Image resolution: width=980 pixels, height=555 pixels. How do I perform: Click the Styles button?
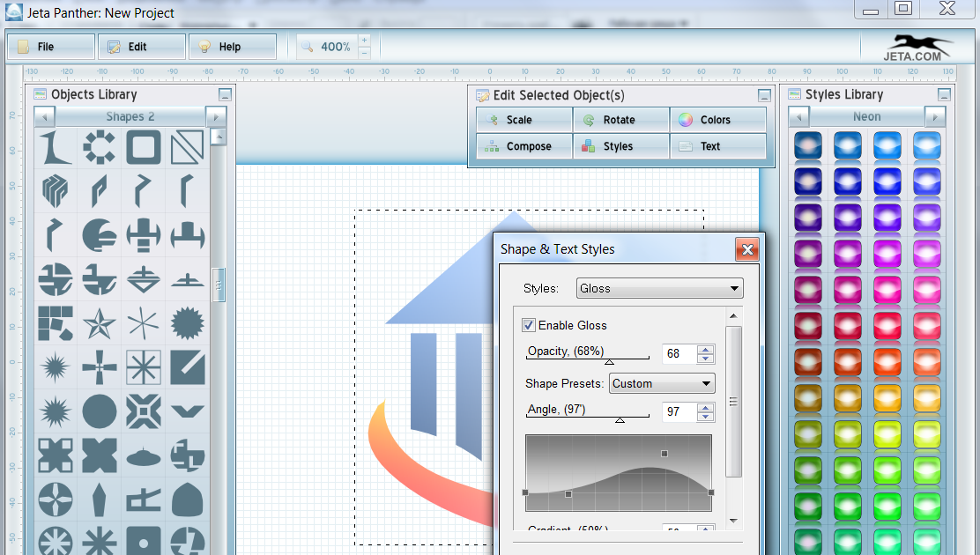pyautogui.click(x=621, y=146)
